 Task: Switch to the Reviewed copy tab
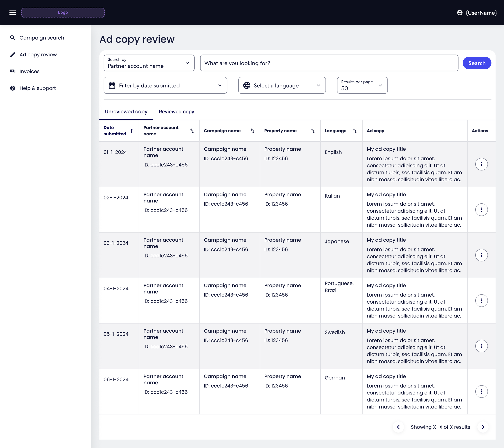point(176,111)
